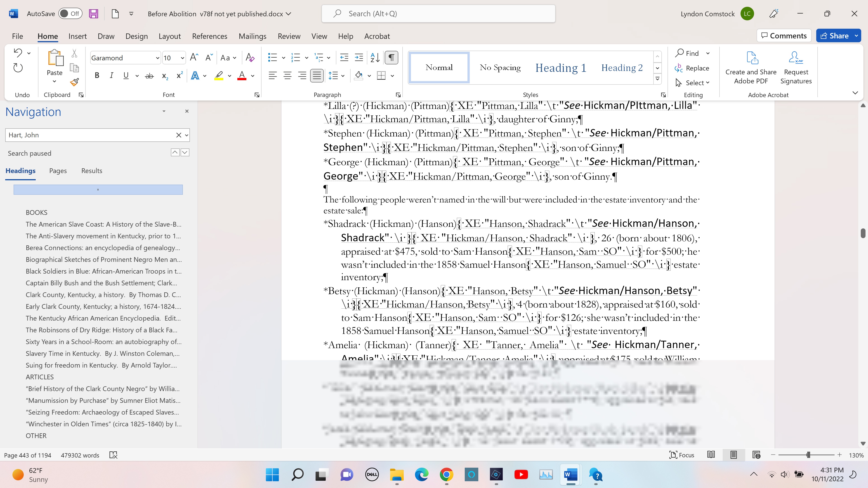The height and width of the screenshot is (488, 868).
Task: Apply Justify paragraph alignment
Action: pos(317,75)
